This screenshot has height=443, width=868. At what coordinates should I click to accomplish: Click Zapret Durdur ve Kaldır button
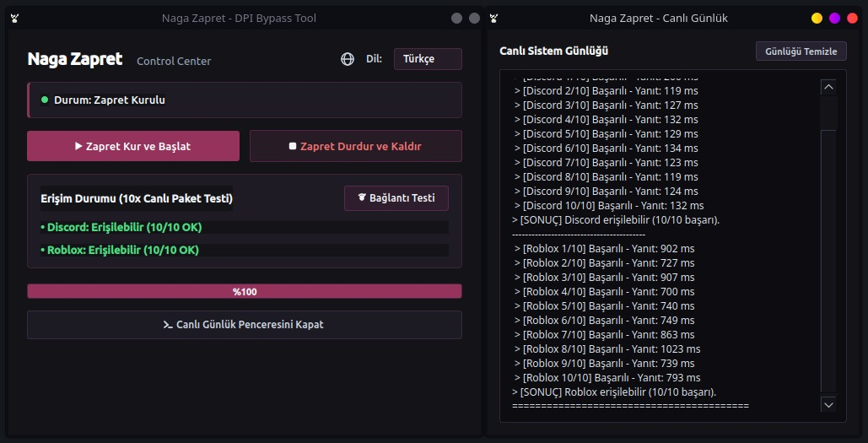pos(356,146)
